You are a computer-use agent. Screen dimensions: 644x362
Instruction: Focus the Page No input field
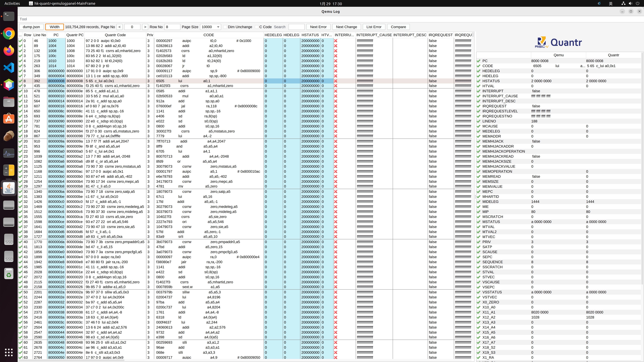(x=132, y=27)
